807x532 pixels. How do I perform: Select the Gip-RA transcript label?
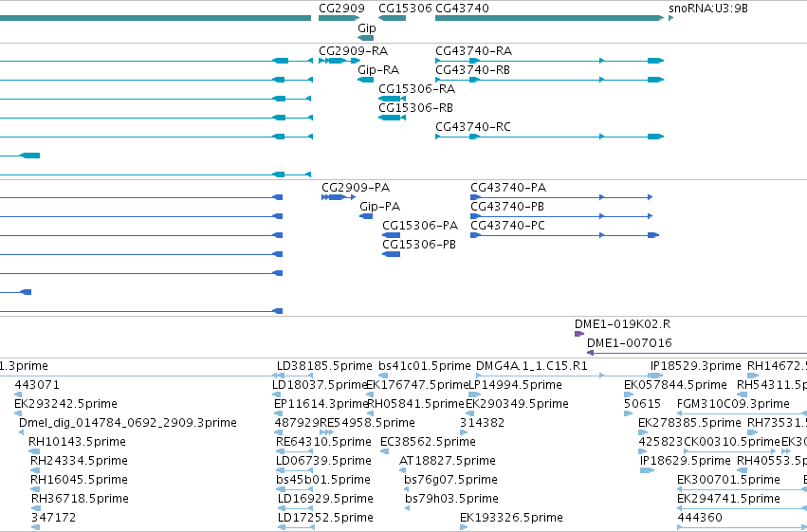tap(378, 70)
